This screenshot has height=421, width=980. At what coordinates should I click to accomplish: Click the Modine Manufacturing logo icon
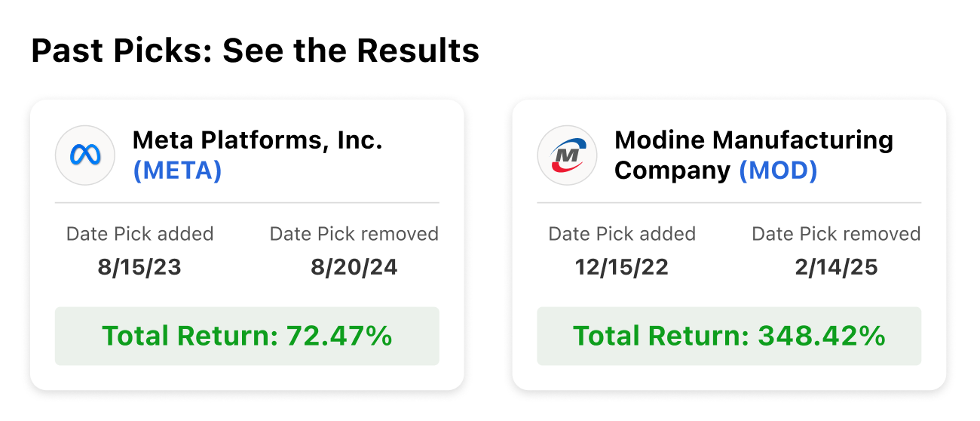(x=567, y=155)
